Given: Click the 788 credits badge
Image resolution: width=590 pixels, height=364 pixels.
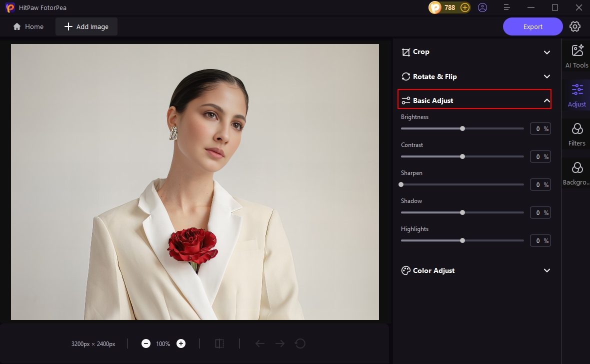Looking at the screenshot, I should 449,7.
